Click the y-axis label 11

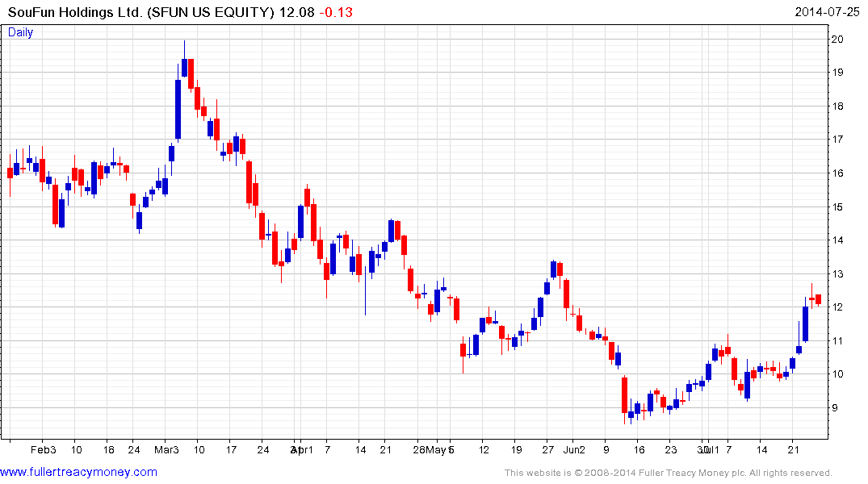point(837,340)
